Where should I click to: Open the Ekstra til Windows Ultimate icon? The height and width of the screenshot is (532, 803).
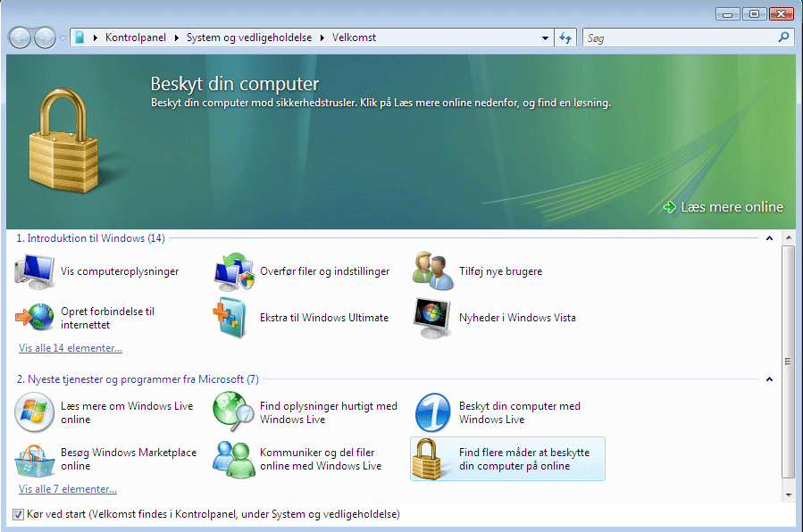coord(234,318)
